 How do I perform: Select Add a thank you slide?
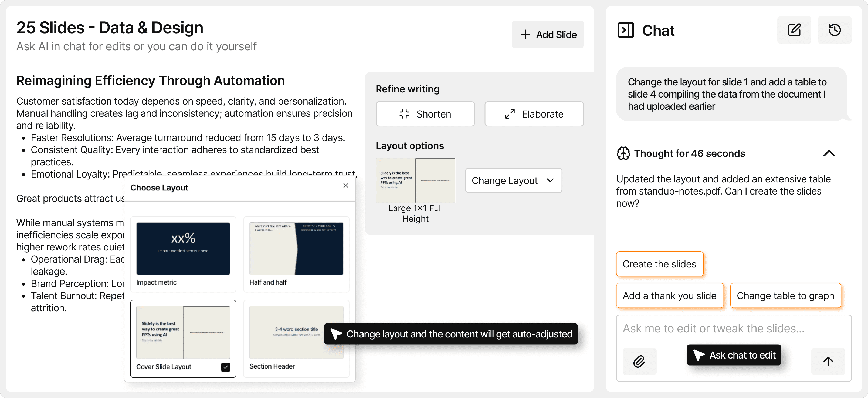670,296
